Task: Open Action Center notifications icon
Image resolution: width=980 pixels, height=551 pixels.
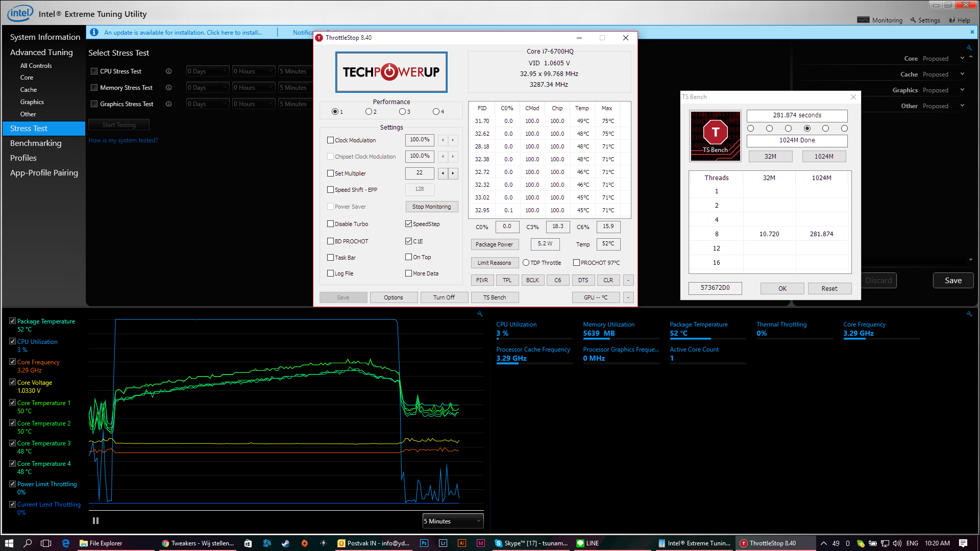Action: point(963,543)
